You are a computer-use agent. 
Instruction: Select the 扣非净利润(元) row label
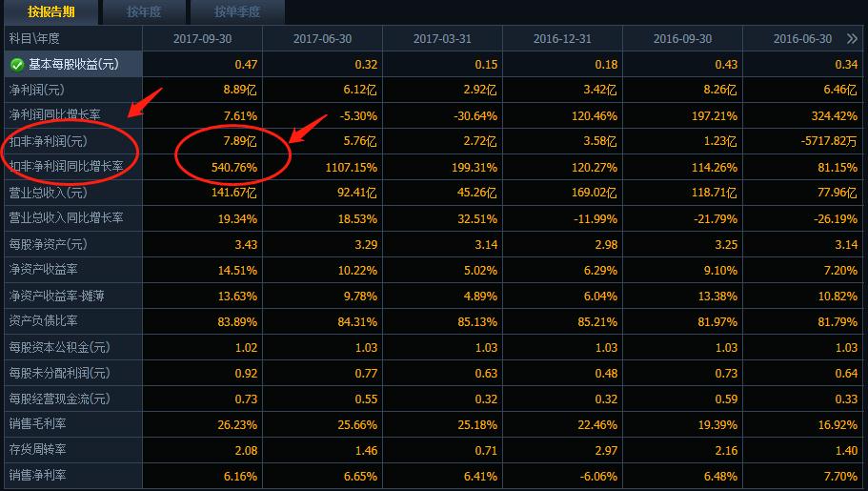click(x=49, y=141)
